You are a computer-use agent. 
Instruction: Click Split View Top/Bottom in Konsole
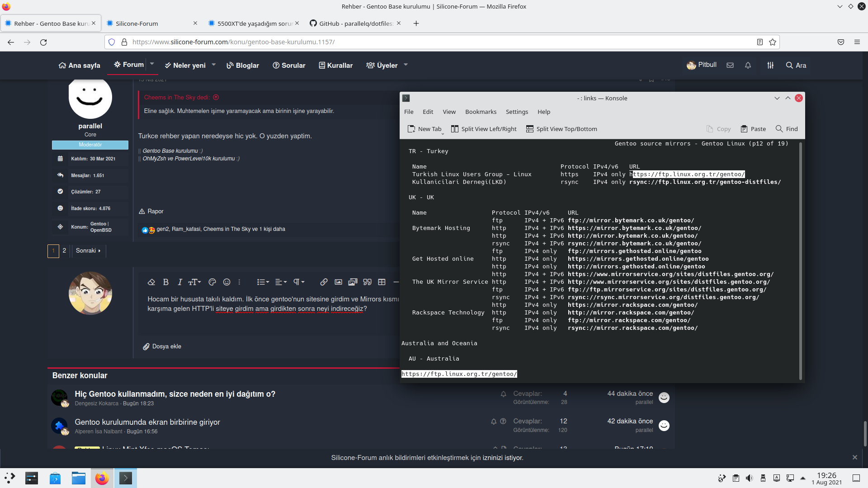point(561,129)
